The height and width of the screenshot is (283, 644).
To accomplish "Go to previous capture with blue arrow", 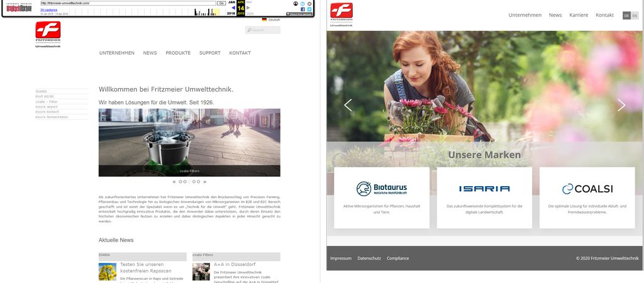I will 233,8.
